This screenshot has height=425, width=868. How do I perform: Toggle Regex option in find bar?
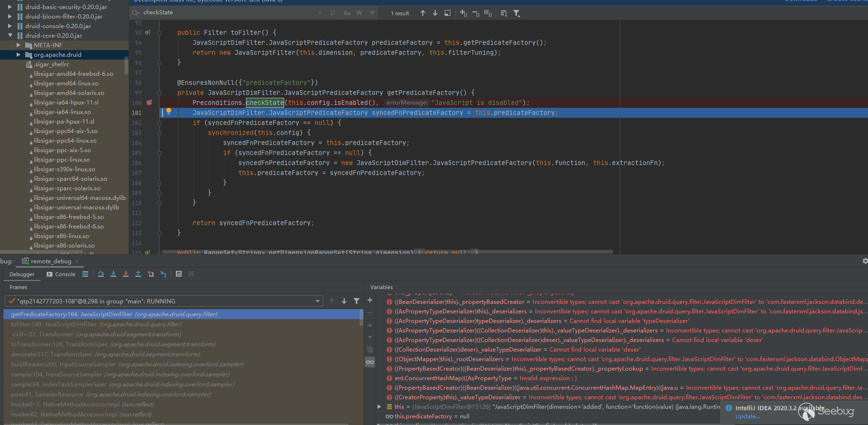pyautogui.click(x=371, y=13)
